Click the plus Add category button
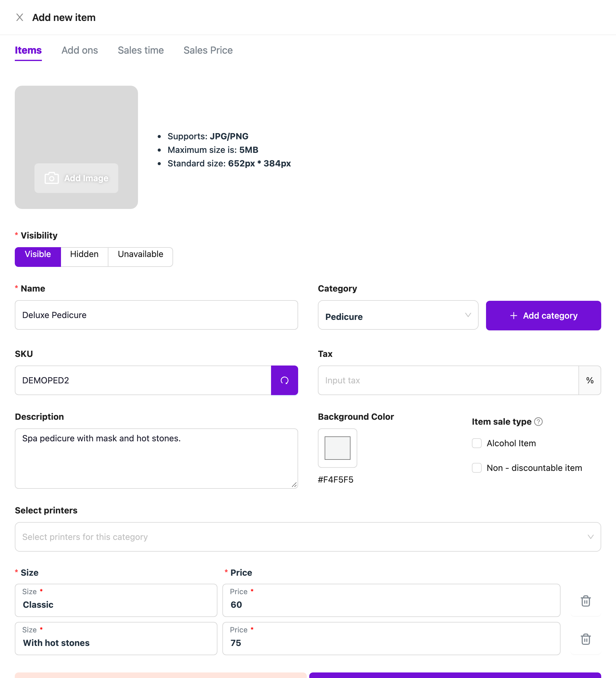The image size is (616, 678). [543, 316]
